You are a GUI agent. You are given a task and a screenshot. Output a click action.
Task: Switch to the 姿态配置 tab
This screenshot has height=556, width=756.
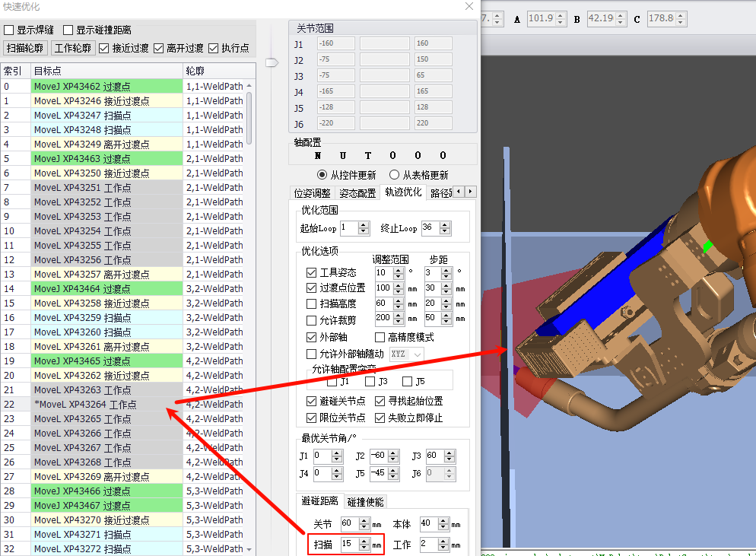(x=357, y=193)
